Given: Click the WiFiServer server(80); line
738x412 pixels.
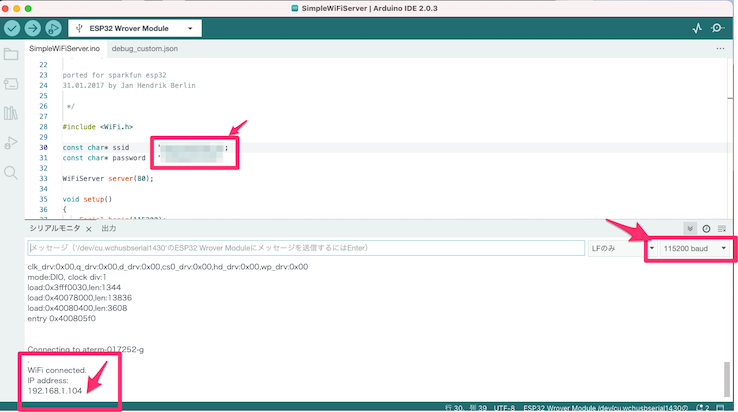Looking at the screenshot, I should 108,178.
